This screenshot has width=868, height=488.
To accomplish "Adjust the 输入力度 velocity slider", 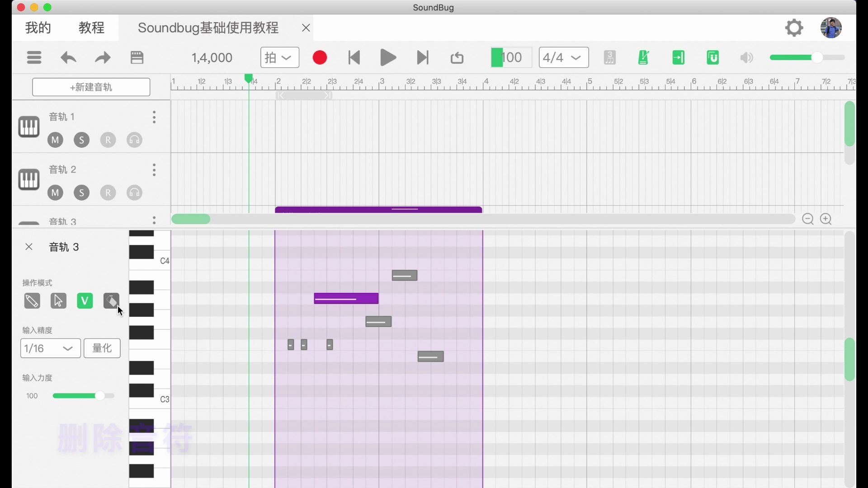I will 84,396.
